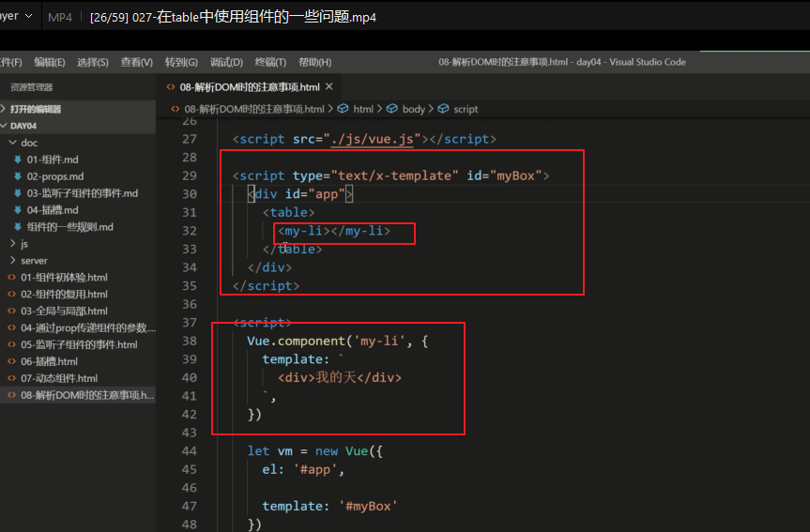
Task: Click <div>我的天</div> on line 40
Action: [340, 377]
